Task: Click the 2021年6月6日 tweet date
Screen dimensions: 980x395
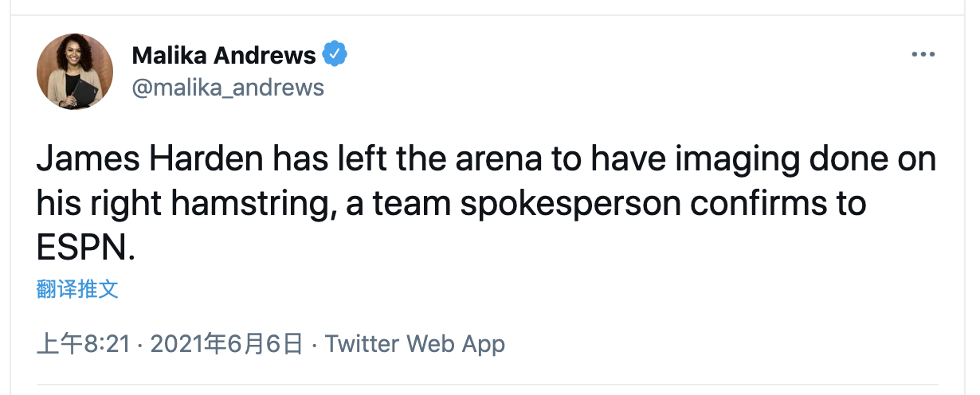Action: coord(226,344)
